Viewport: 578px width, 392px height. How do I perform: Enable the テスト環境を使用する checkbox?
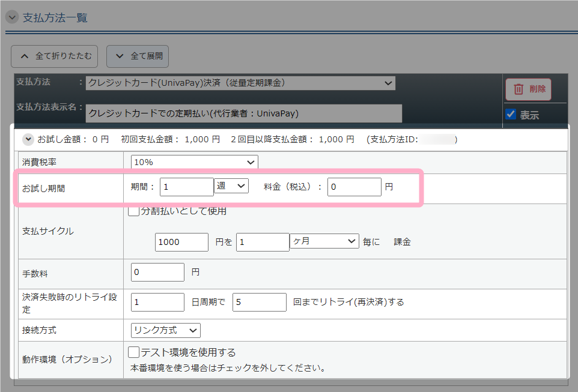point(133,352)
